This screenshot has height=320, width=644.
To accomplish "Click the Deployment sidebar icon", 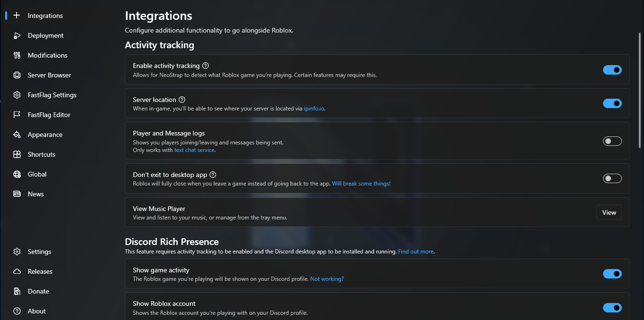I will pyautogui.click(x=17, y=35).
